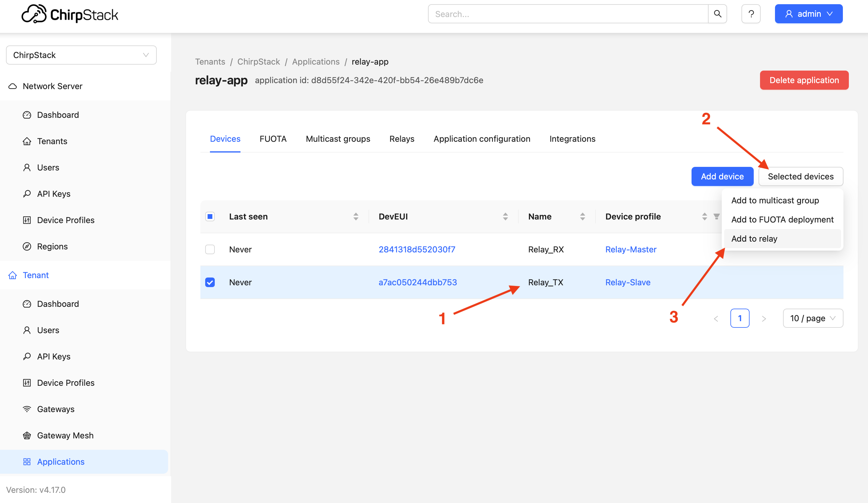Image resolution: width=868 pixels, height=503 pixels.
Task: Click Regions compass icon in sidebar
Action: click(x=27, y=246)
